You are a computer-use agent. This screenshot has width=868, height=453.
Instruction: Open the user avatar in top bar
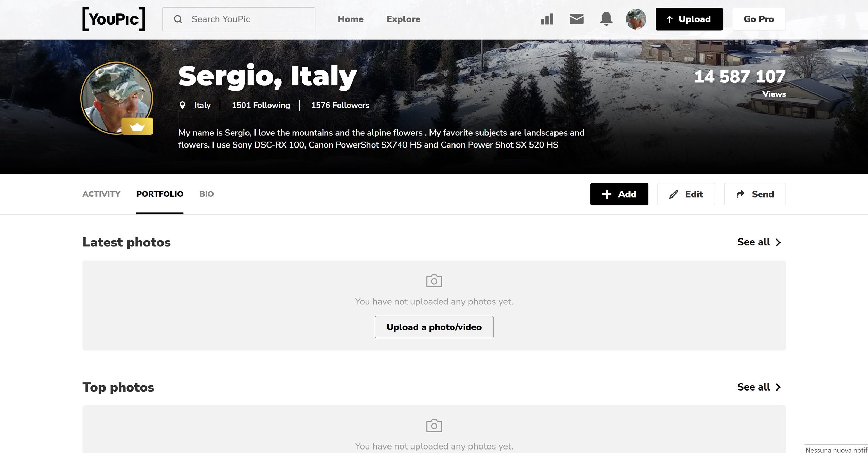(636, 19)
